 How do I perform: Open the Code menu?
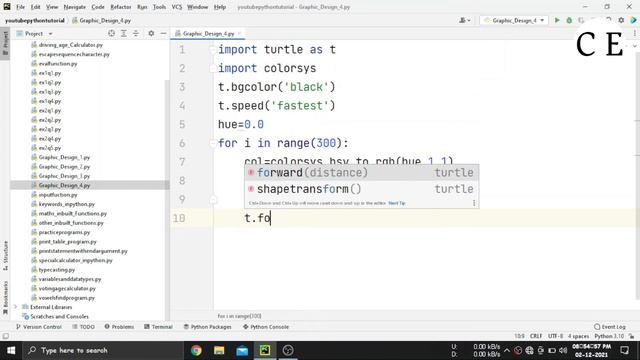98,7
